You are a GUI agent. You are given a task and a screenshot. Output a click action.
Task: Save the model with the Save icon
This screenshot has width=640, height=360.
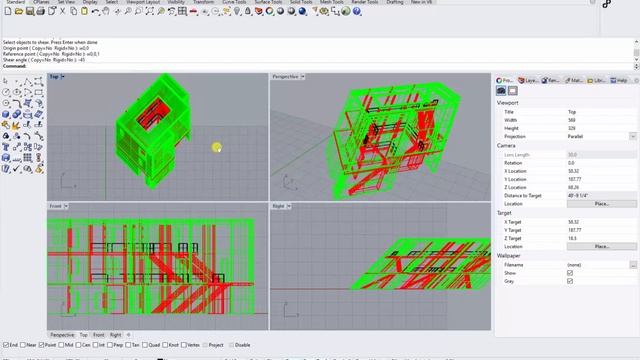(x=30, y=11)
